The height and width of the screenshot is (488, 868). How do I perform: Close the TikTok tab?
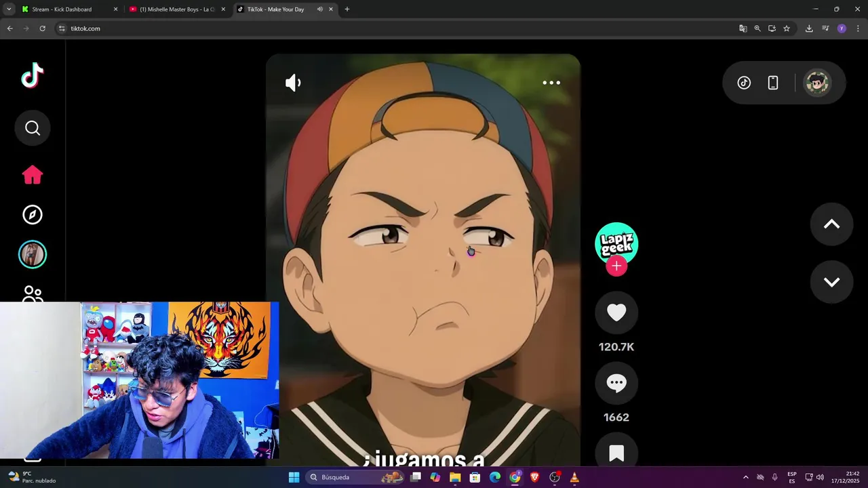pyautogui.click(x=331, y=9)
